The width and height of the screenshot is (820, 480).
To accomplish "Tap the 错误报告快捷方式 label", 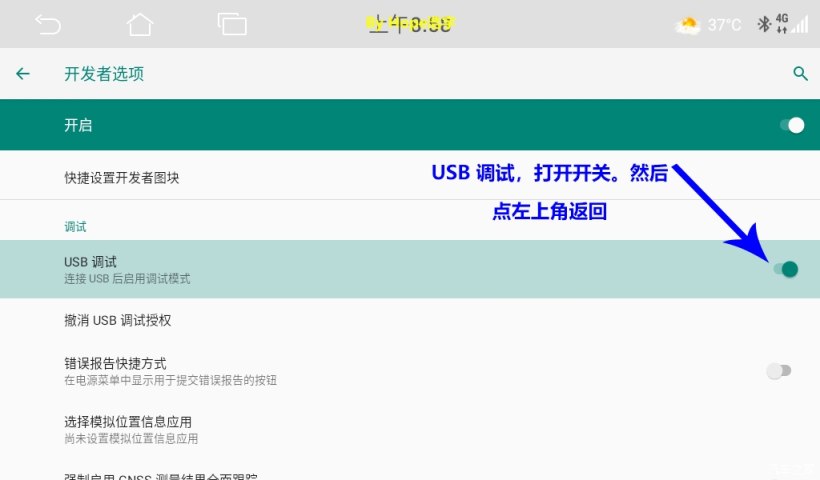I will pyautogui.click(x=115, y=363).
